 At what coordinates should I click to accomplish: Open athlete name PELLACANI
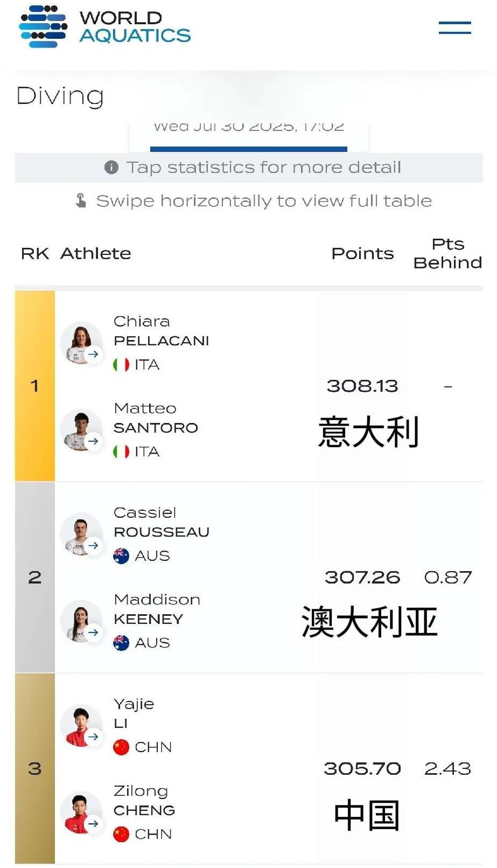pos(162,341)
